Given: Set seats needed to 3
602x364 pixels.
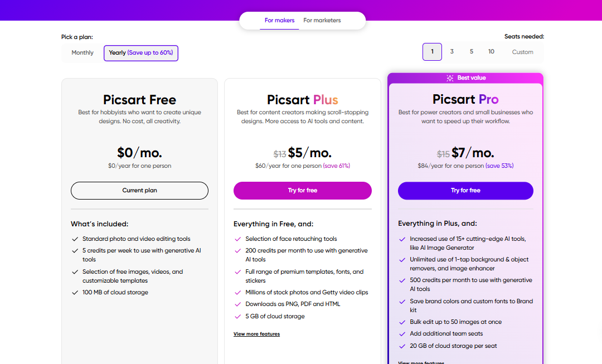Looking at the screenshot, I should pyautogui.click(x=452, y=52).
